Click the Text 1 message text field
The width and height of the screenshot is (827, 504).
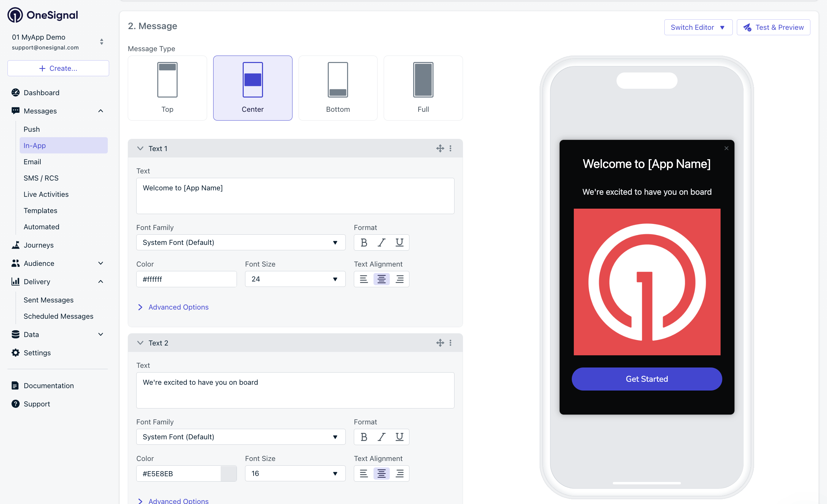click(x=295, y=196)
